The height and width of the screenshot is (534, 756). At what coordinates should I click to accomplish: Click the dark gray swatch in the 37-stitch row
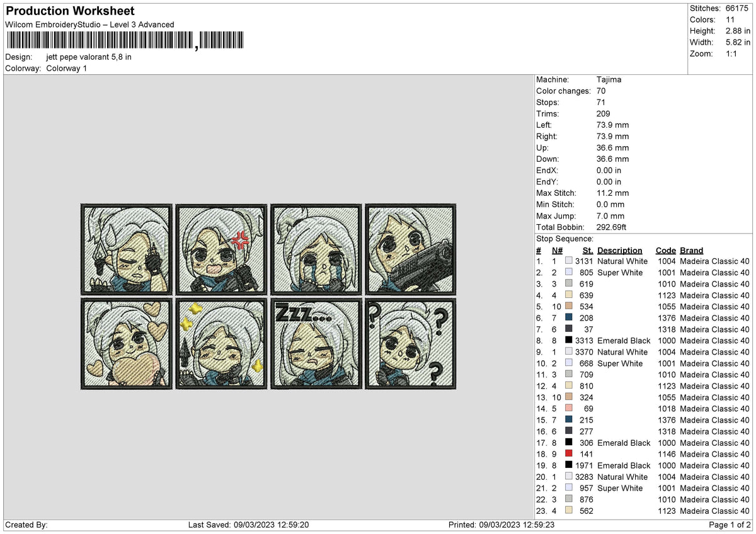click(569, 329)
